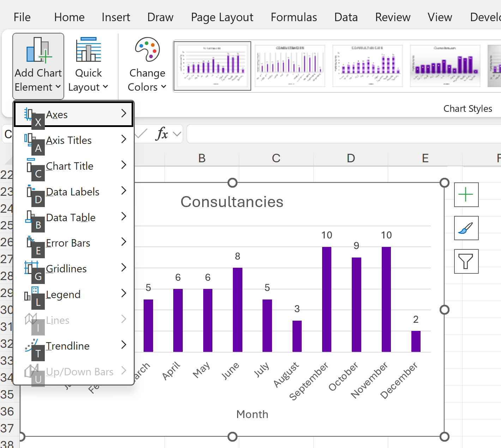Image resolution: width=501 pixels, height=448 pixels.
Task: Switch to the Data tab
Action: click(346, 17)
